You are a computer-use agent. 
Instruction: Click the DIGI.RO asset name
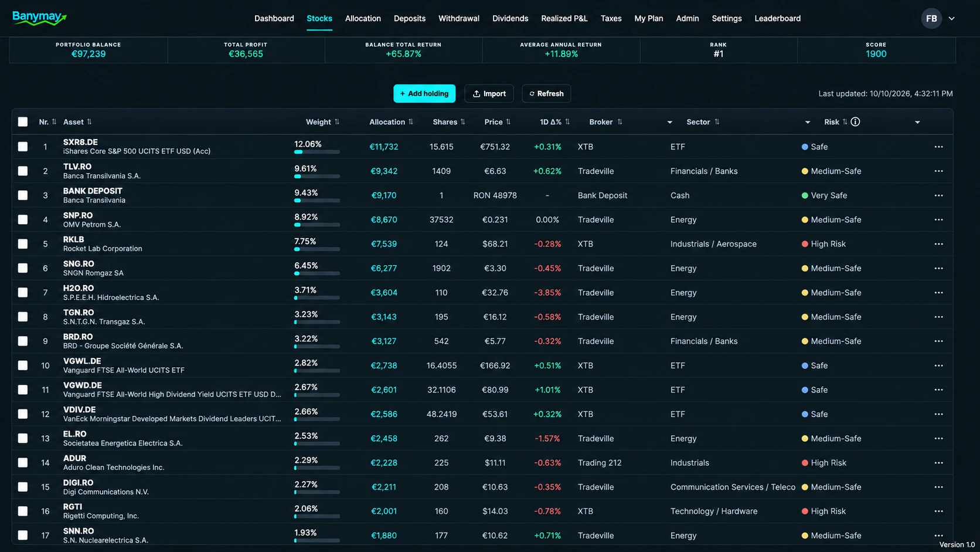(78, 483)
